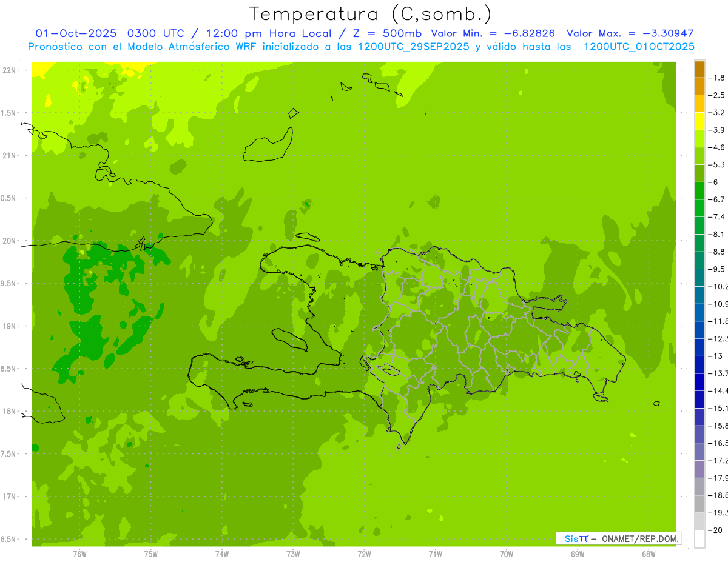This screenshot has height=562, width=728.
Task: Click the "69W" longitude label
Action: pyautogui.click(x=577, y=554)
